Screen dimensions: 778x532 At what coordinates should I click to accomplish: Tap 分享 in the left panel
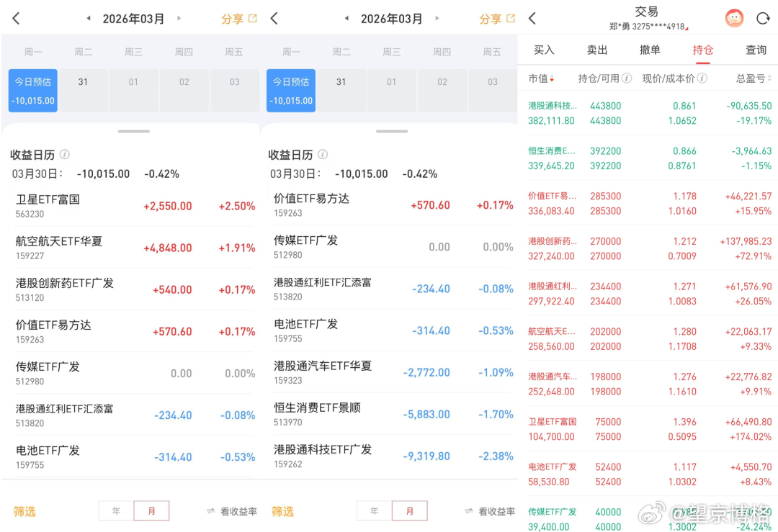pyautogui.click(x=238, y=19)
